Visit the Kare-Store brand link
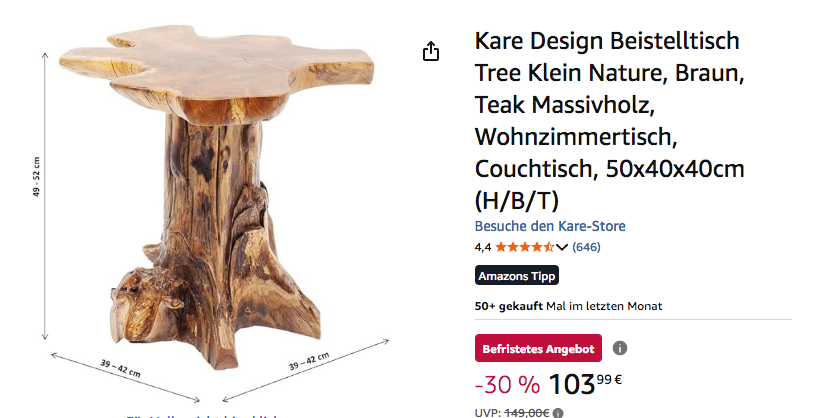This screenshot has width=814, height=418. coord(550,226)
